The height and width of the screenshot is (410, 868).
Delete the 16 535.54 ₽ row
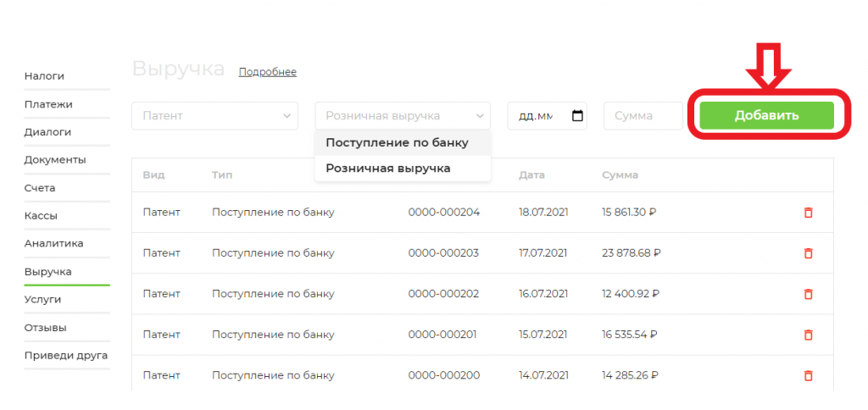pos(808,335)
